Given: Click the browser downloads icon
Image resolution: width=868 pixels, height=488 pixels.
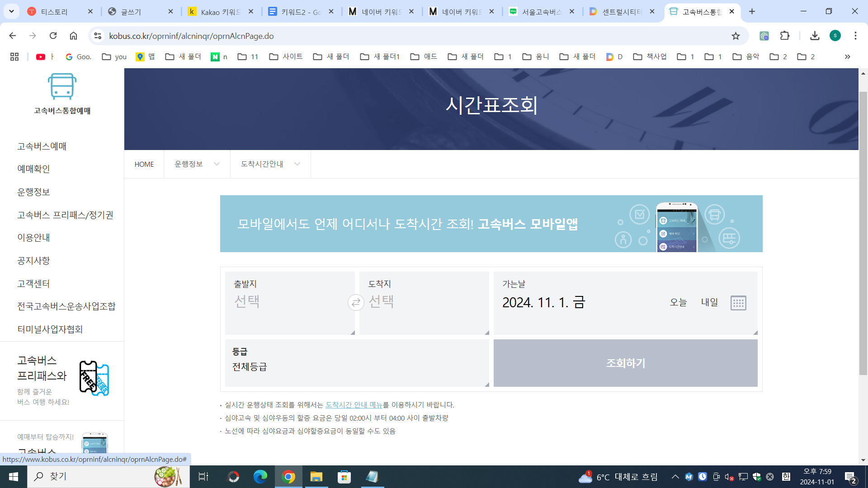Looking at the screenshot, I should coord(815,36).
